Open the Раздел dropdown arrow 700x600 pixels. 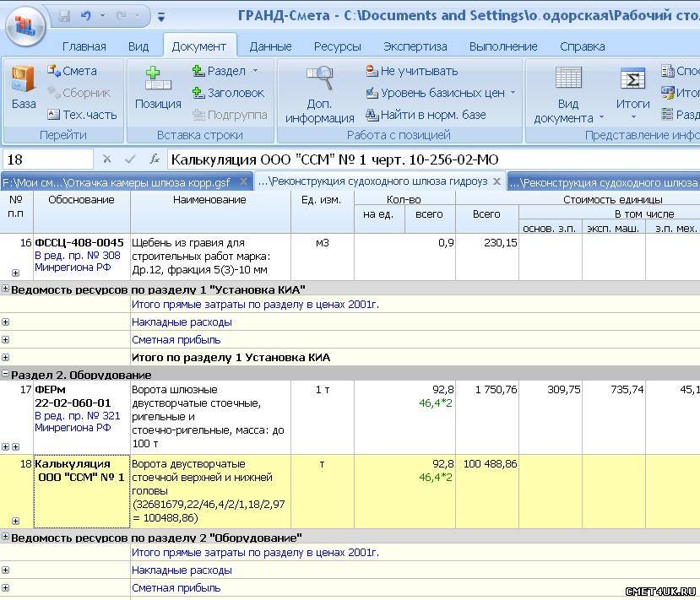pos(256,71)
